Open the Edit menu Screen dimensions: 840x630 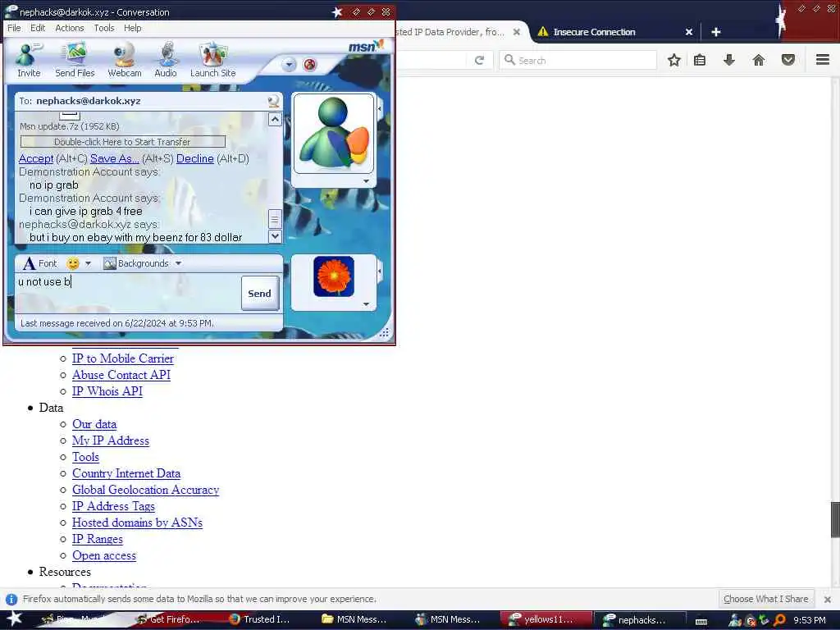(38, 28)
